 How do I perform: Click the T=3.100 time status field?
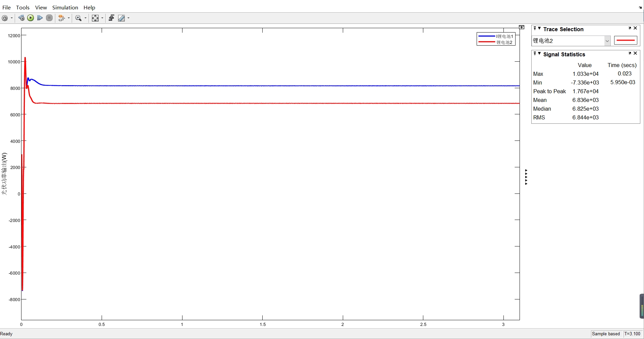pyautogui.click(x=632, y=334)
